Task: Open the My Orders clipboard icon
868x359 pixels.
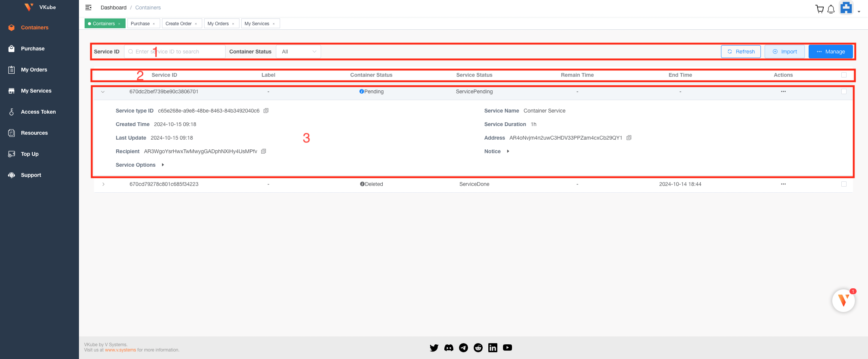Action: tap(12, 70)
